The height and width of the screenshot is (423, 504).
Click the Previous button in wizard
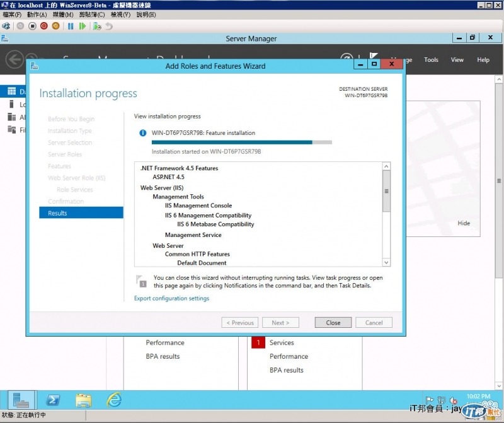coord(240,323)
